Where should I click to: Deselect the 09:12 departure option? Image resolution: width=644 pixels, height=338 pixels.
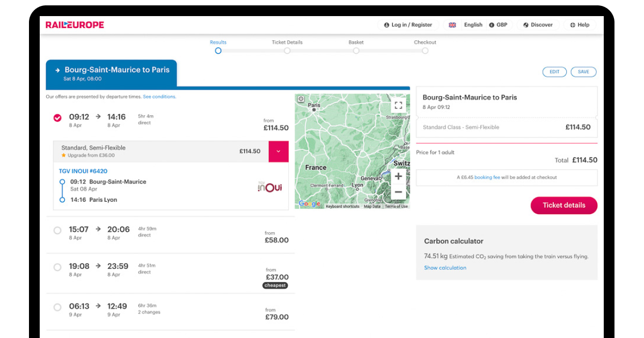pos(57,118)
